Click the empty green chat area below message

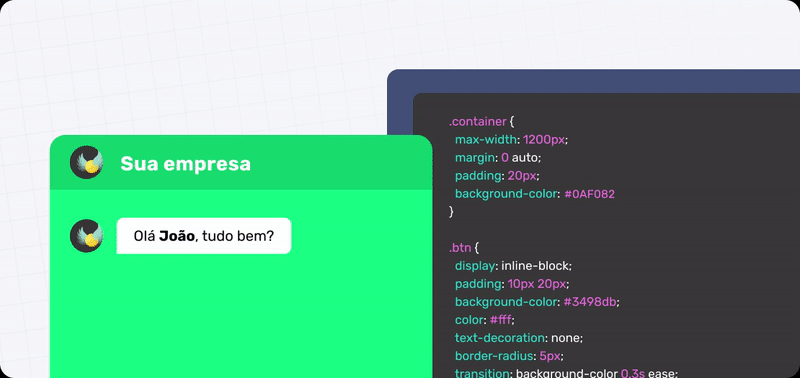pos(241,316)
